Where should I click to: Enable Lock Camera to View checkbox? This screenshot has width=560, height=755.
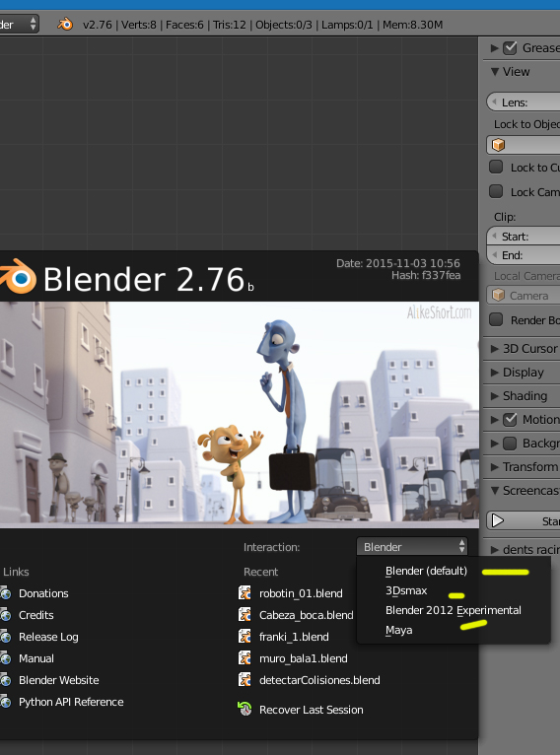pos(496,191)
